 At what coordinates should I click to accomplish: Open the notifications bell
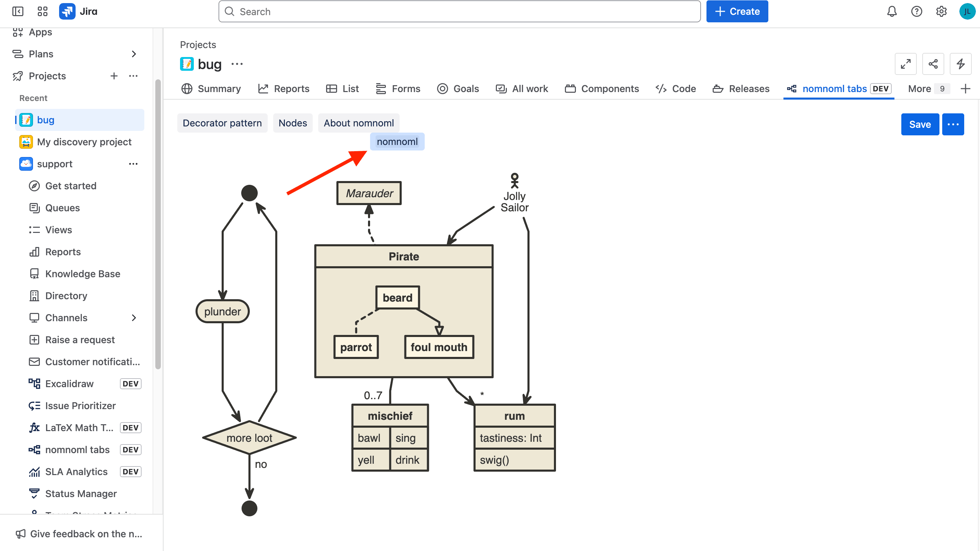point(892,11)
